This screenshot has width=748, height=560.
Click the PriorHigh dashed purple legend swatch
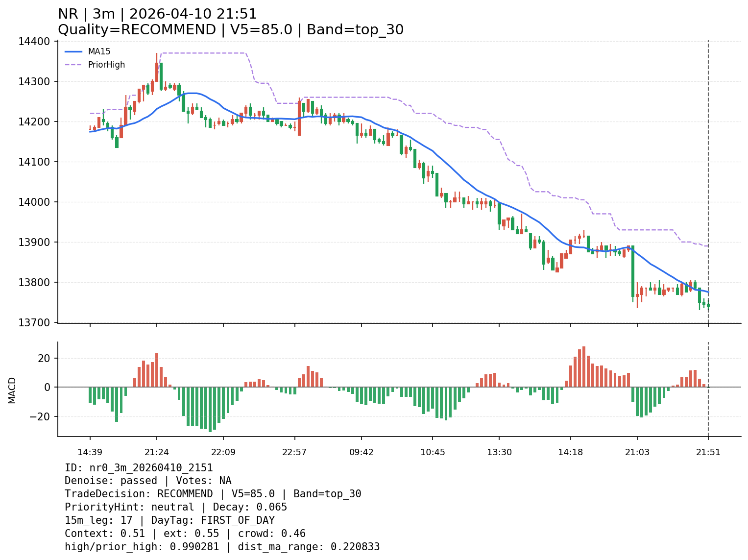click(x=73, y=65)
